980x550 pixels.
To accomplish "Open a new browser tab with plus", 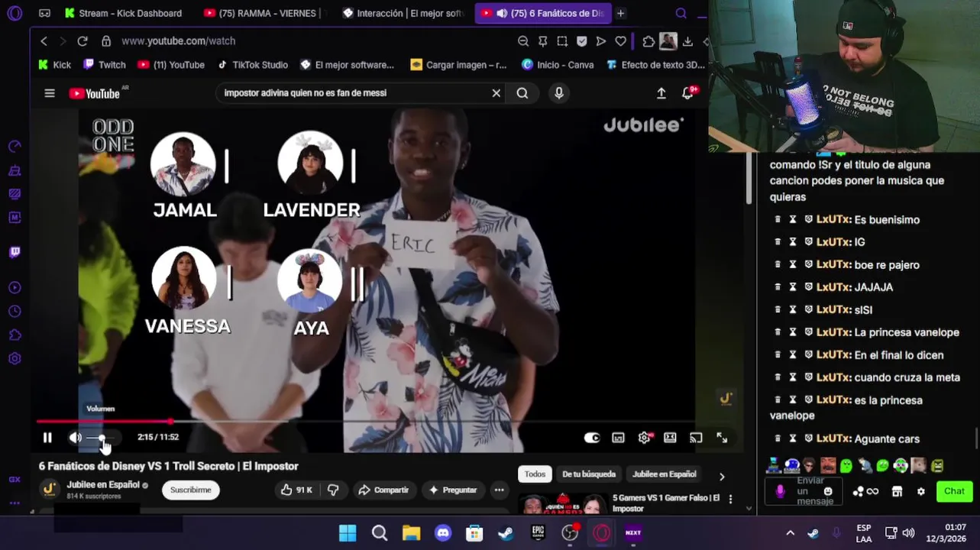I will tap(621, 13).
